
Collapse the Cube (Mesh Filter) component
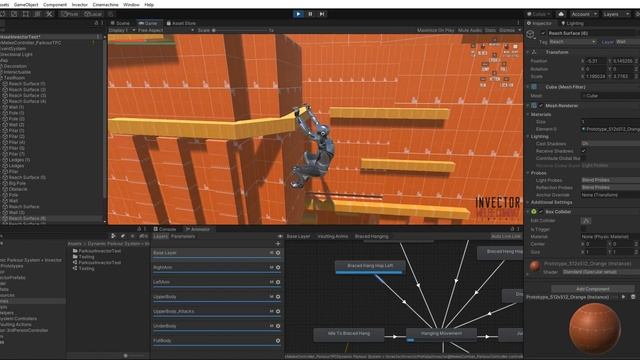click(528, 87)
